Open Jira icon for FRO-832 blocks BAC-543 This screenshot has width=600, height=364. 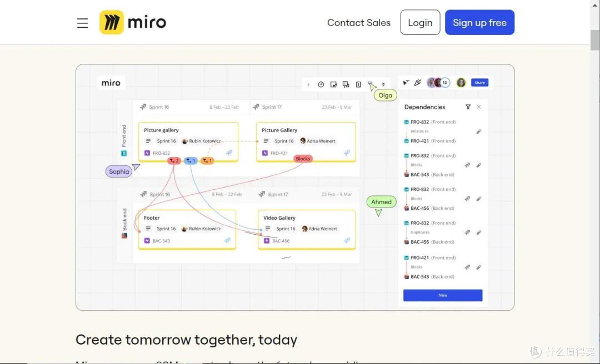pyautogui.click(x=467, y=165)
